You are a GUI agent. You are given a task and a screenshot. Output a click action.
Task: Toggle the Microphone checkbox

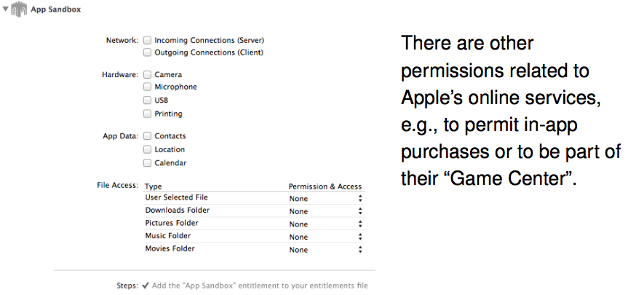(148, 87)
